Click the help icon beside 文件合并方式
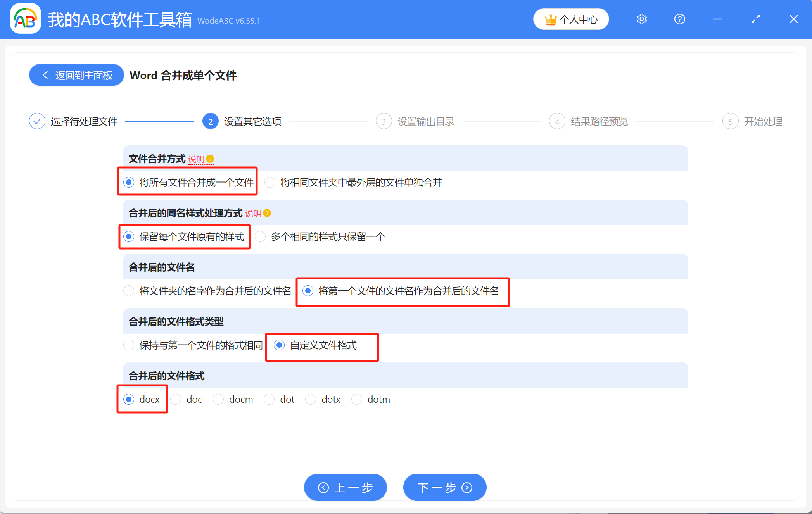812x514 pixels. click(210, 159)
